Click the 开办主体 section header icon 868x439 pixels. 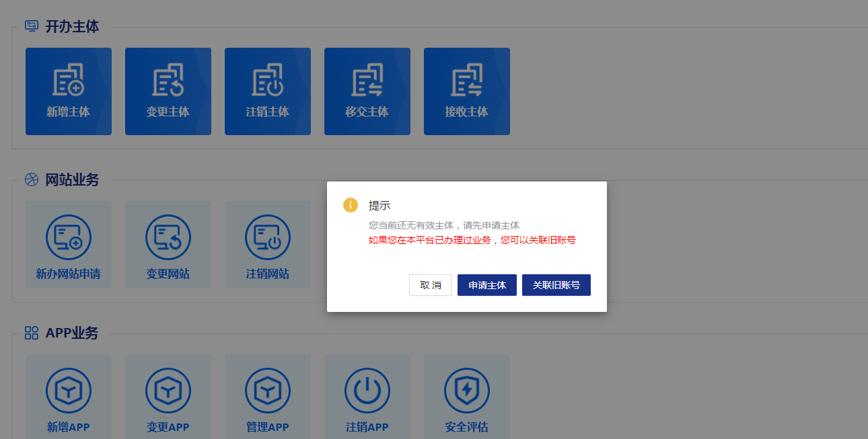(x=32, y=26)
